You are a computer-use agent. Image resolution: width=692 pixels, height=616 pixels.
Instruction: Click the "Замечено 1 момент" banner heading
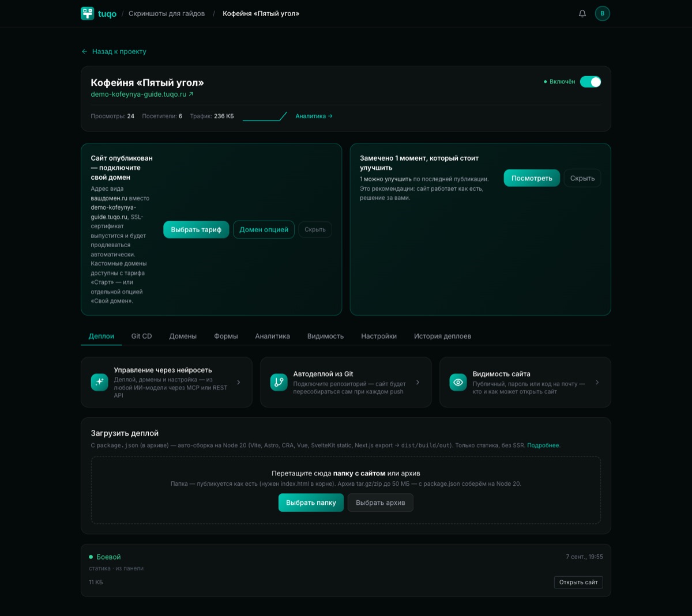[x=419, y=162]
